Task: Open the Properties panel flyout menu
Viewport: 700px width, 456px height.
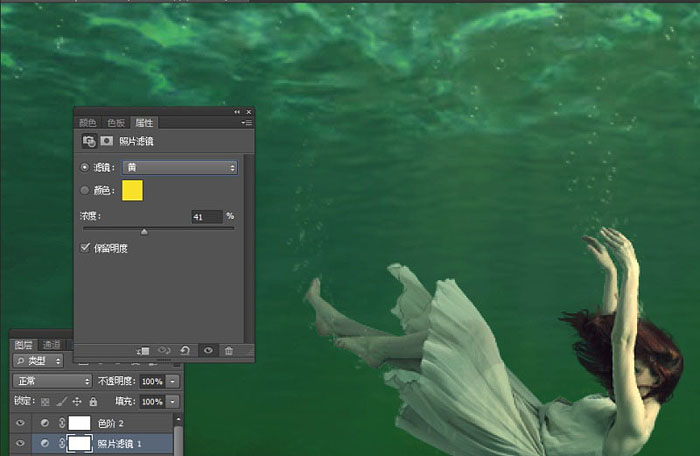Action: coord(247,123)
